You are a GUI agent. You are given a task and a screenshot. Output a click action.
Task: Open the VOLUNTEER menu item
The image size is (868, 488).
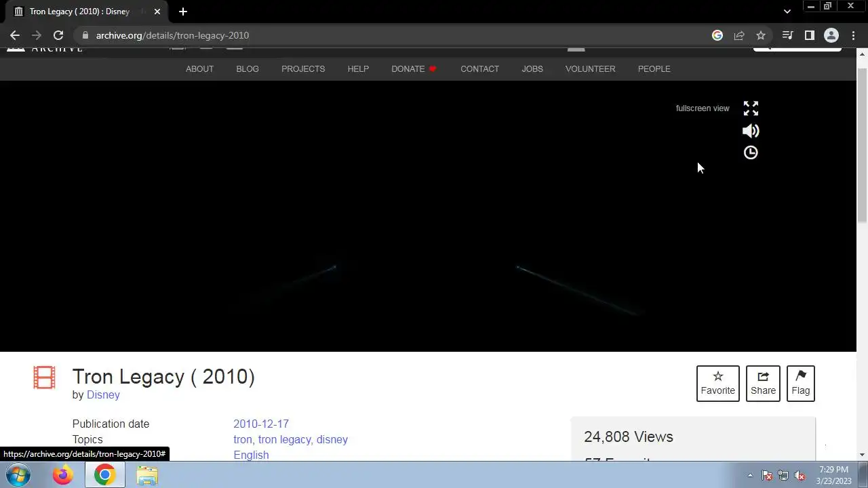tap(590, 69)
